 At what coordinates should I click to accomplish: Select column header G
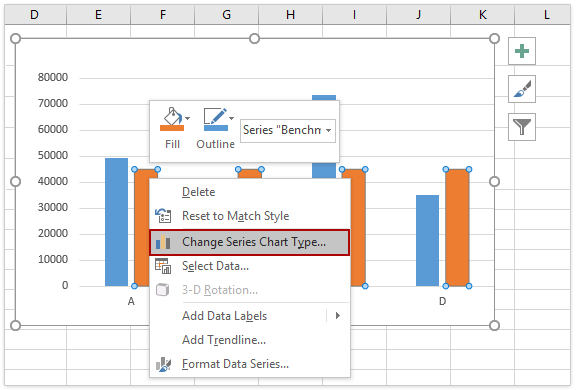226,15
